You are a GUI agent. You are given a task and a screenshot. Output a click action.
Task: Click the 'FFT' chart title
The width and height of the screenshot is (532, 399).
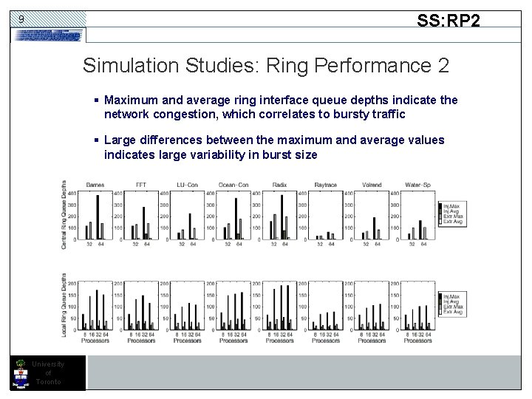click(141, 185)
